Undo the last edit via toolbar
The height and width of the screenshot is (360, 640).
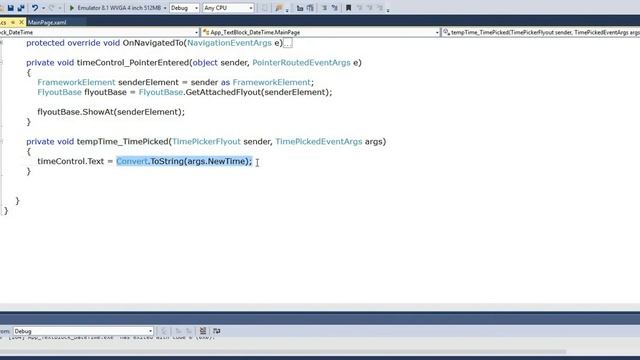pos(35,8)
